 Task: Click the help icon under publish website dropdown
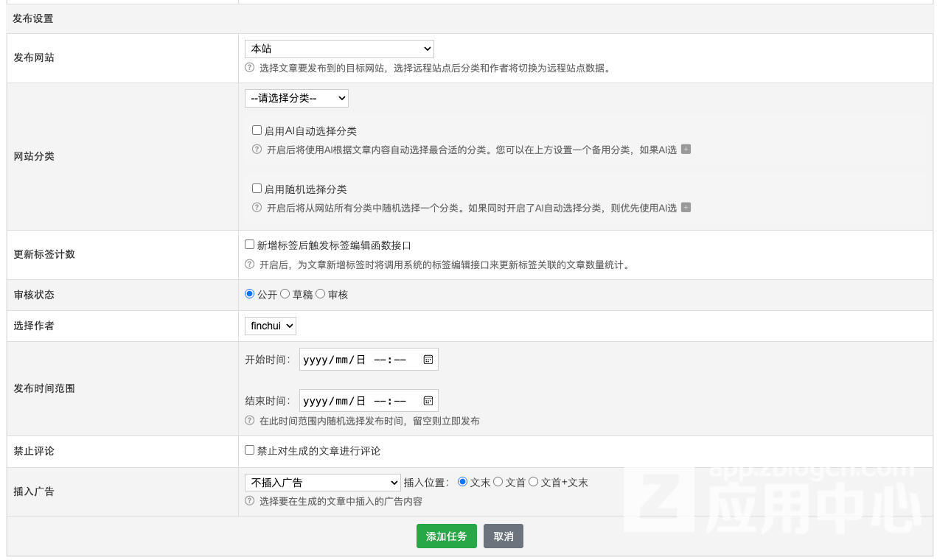[250, 68]
